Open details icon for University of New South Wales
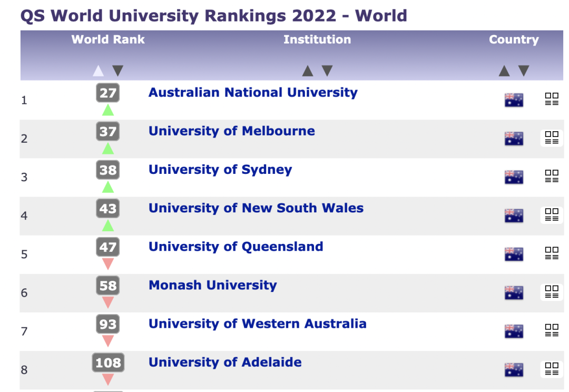This screenshot has height=392, width=569. [x=552, y=215]
